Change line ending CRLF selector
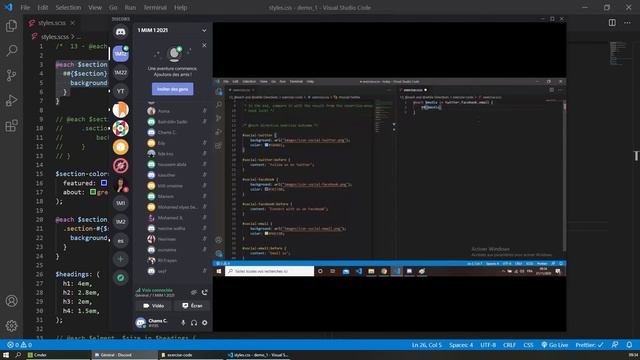The width and height of the screenshot is (640, 360). [509, 345]
